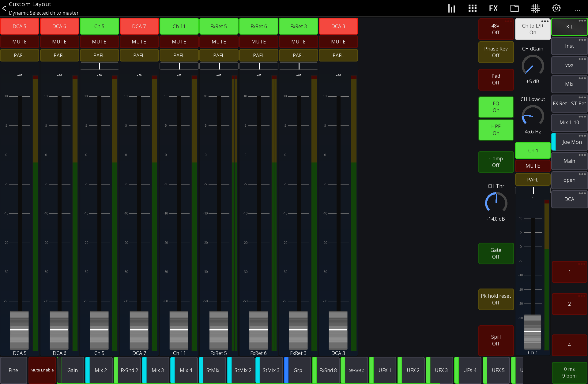
Task: Open options dots on Joe Mon button
Action: click(x=582, y=136)
